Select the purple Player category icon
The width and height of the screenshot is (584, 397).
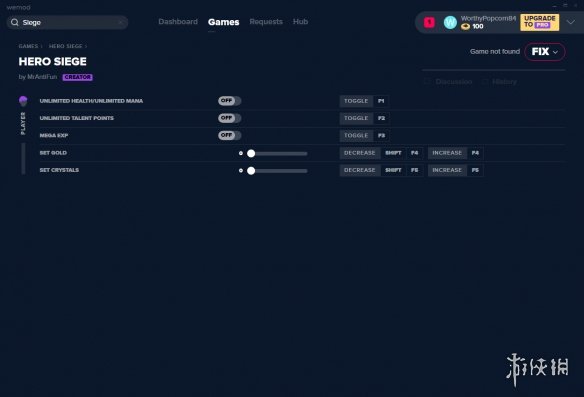(23, 101)
